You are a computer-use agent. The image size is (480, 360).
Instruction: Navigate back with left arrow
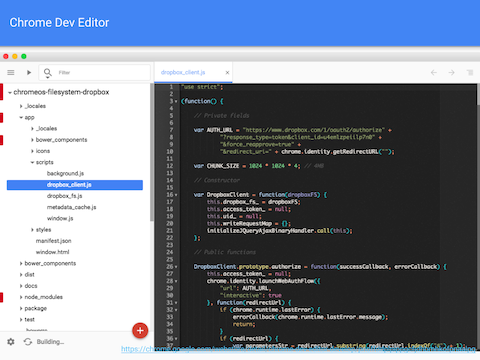point(434,72)
